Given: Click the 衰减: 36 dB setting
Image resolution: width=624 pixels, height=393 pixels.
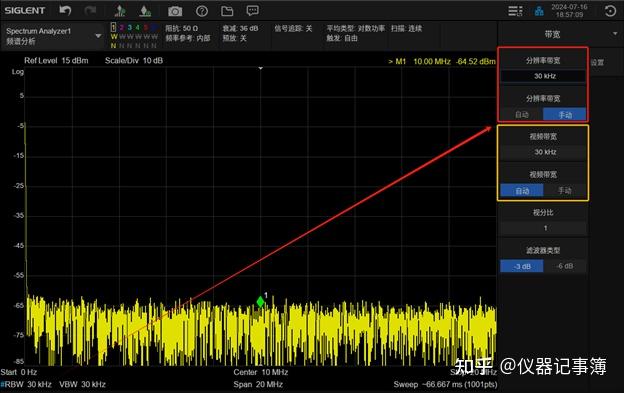Looking at the screenshot, I should pyautogui.click(x=240, y=28).
